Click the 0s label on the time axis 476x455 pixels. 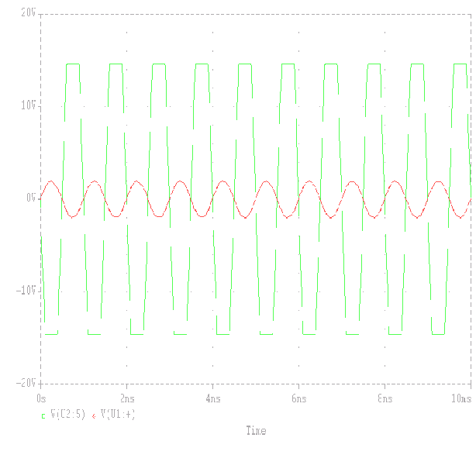pyautogui.click(x=42, y=398)
